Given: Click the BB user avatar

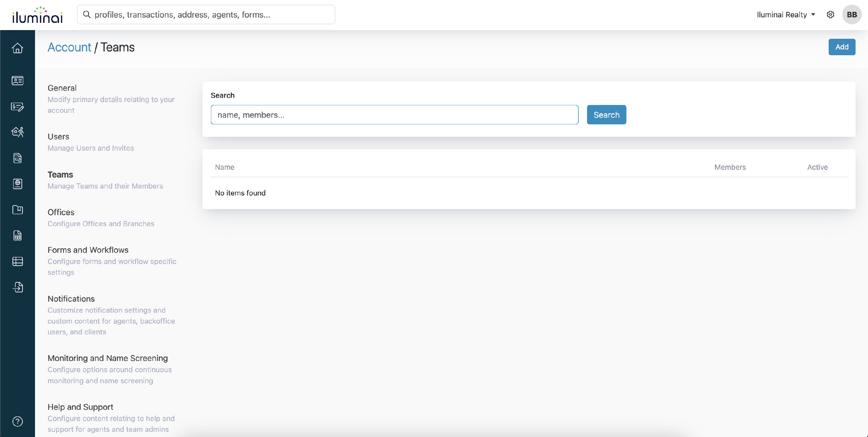Looking at the screenshot, I should [852, 14].
